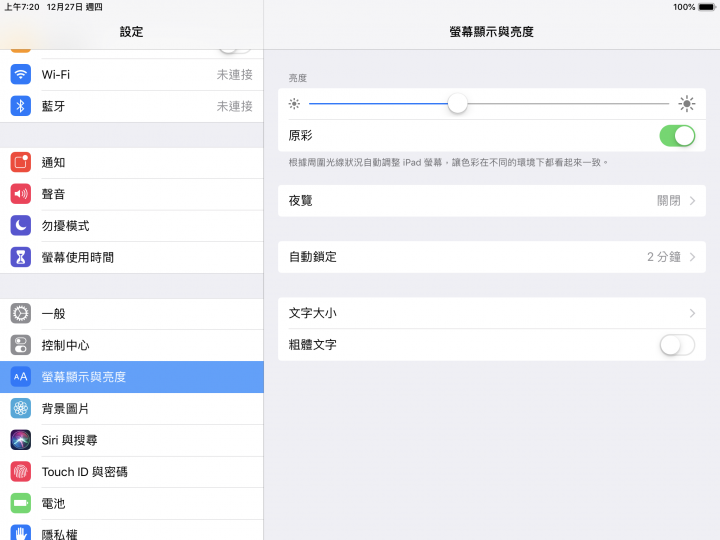
Task: Click the 原彩 description footnote text
Action: click(448, 162)
